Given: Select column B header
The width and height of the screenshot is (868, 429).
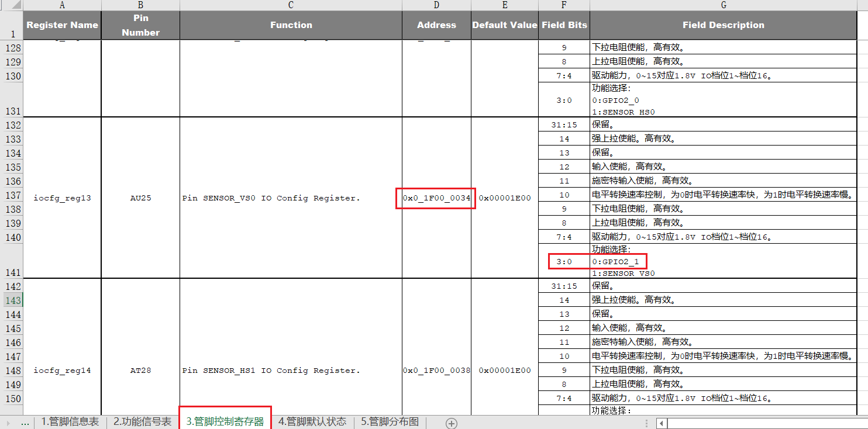Looking at the screenshot, I should (140, 5).
